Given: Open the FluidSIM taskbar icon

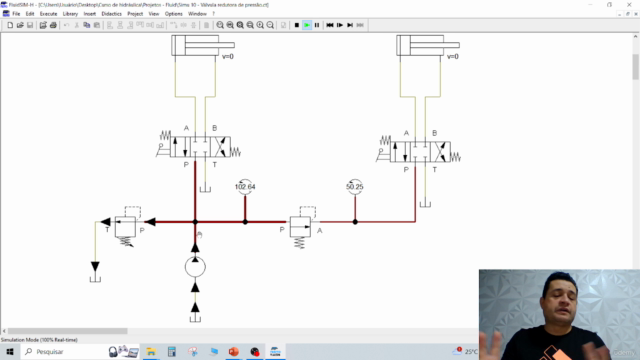Looking at the screenshot, I should click(275, 351).
